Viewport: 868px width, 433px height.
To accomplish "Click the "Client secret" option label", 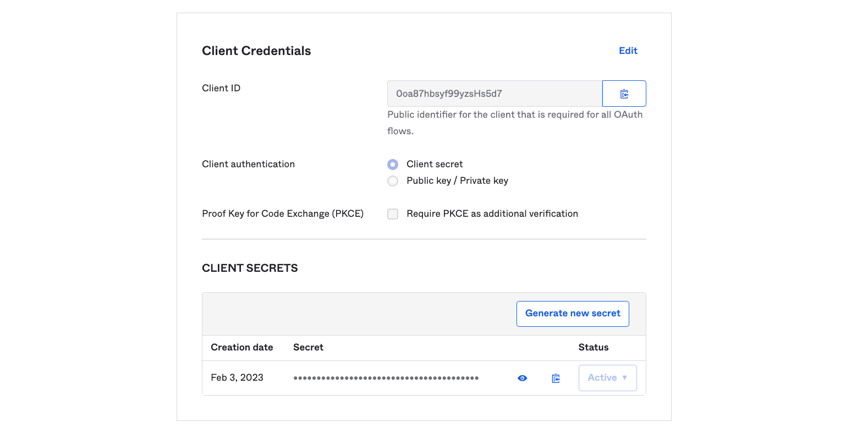I will (x=435, y=164).
